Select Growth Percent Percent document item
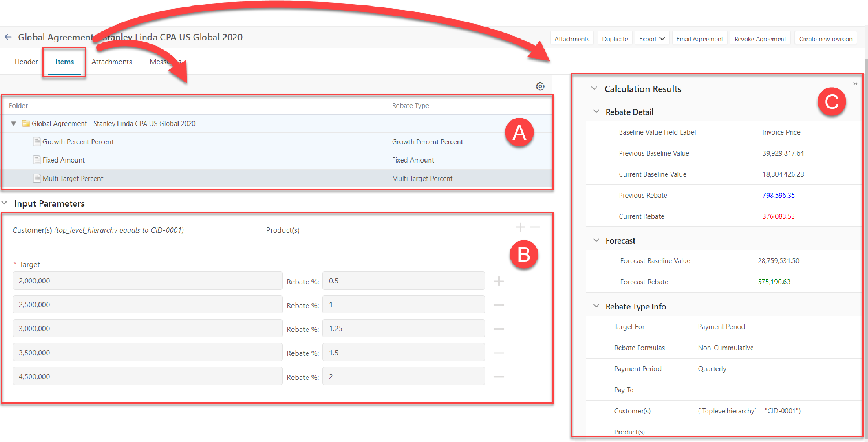868x442 pixels. tap(78, 142)
